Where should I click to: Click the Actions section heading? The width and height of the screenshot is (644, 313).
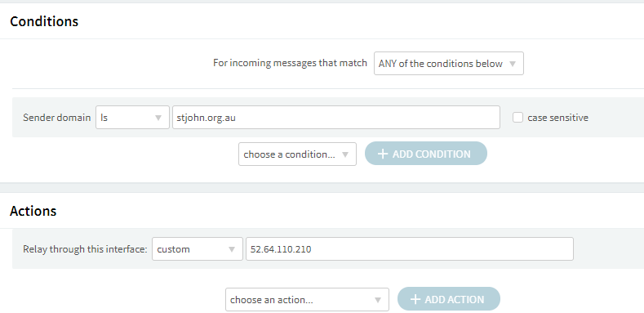[33, 211]
